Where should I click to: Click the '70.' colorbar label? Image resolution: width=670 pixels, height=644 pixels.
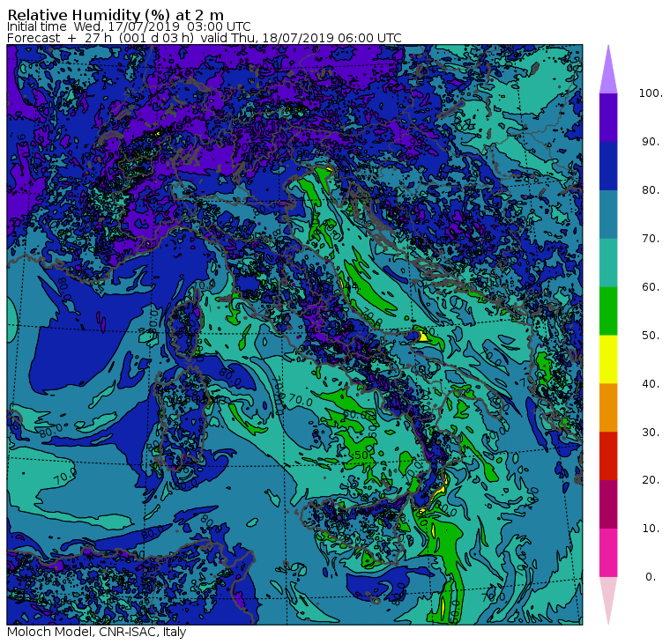tap(651, 238)
